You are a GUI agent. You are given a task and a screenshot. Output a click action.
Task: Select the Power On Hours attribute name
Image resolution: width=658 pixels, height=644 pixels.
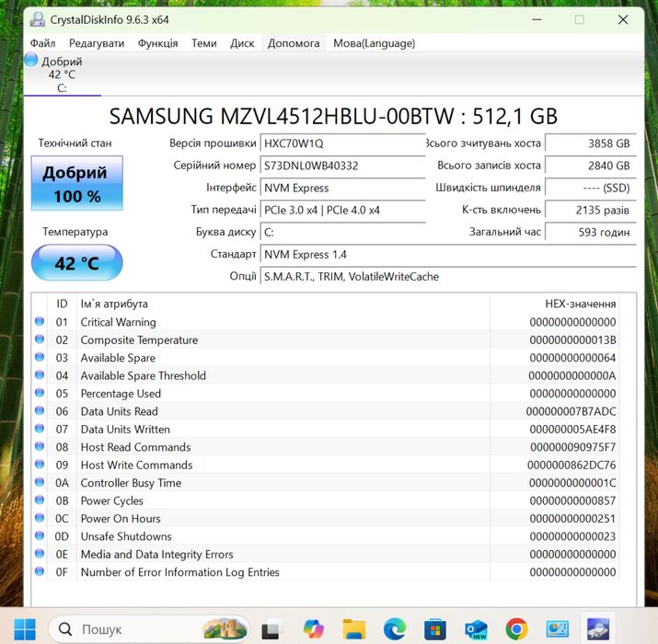(x=121, y=519)
